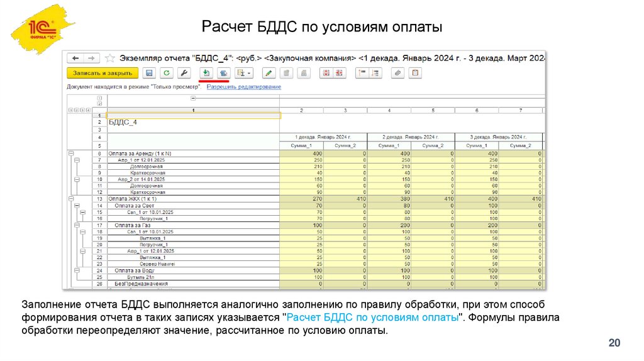Viewport: 644px width, 361px height.
Task: Open attachments via the paperclip icon
Action: (x=397, y=73)
